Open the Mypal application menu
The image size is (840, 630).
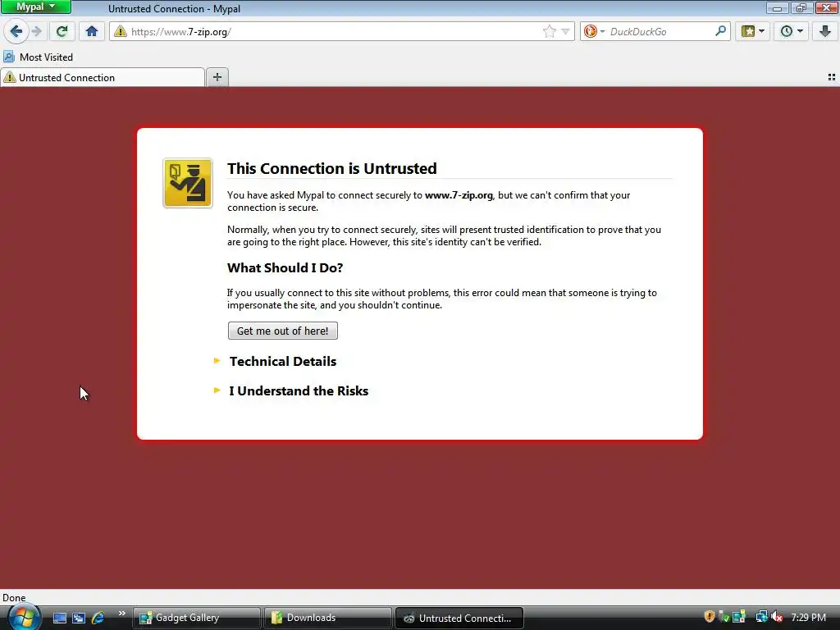36,7
